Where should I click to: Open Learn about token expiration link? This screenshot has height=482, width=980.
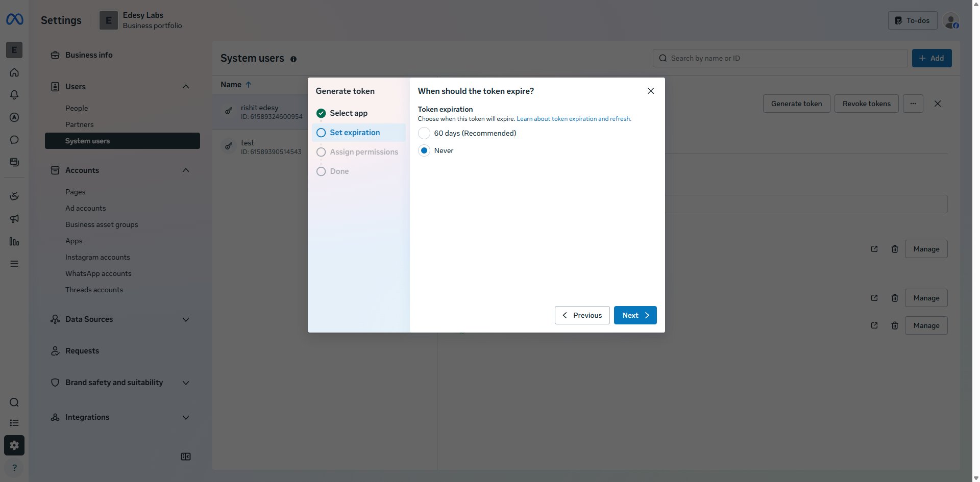(574, 119)
